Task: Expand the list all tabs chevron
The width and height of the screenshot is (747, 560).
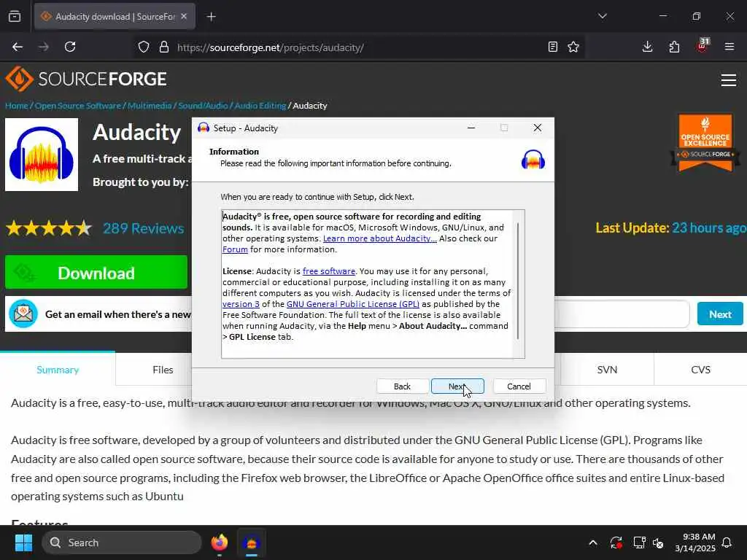Action: [603, 16]
